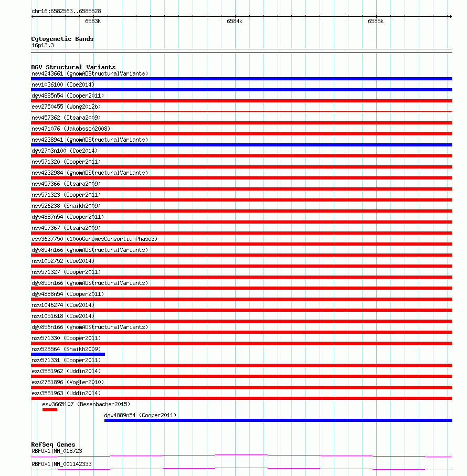Open dgv4889n54 (Cooper2011) label
This screenshot has height=476, width=467.
coord(140,415)
